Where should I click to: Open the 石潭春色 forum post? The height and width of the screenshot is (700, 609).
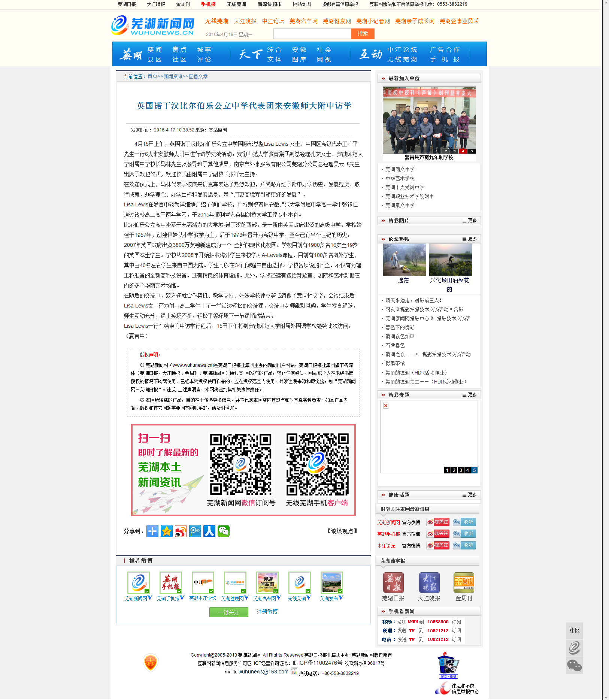(x=395, y=345)
